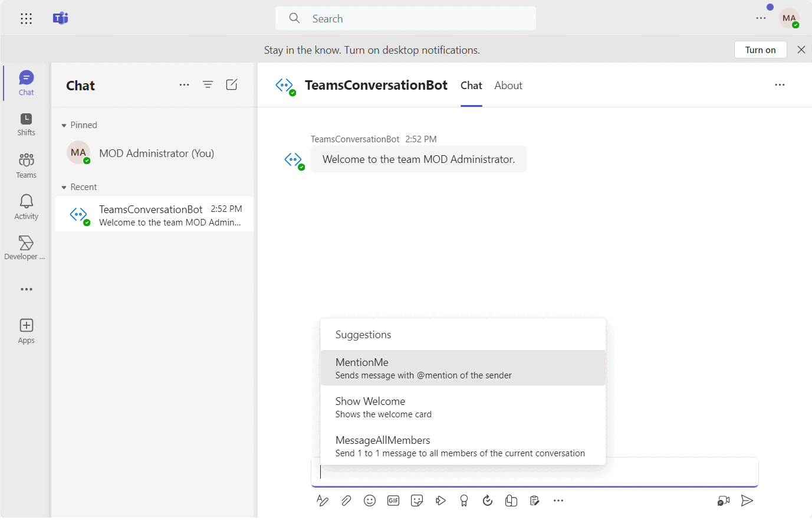Open Activity bell in the left rail

pos(26,207)
